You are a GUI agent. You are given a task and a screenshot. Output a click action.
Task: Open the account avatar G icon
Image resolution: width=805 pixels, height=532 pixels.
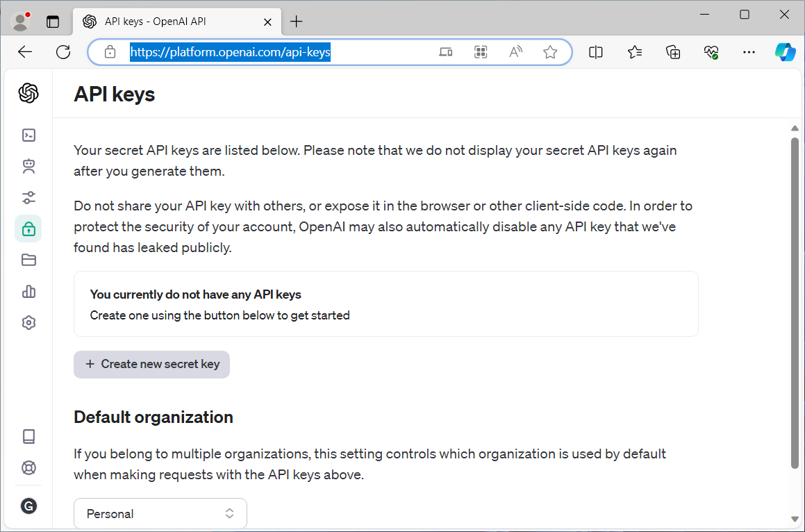(x=28, y=506)
